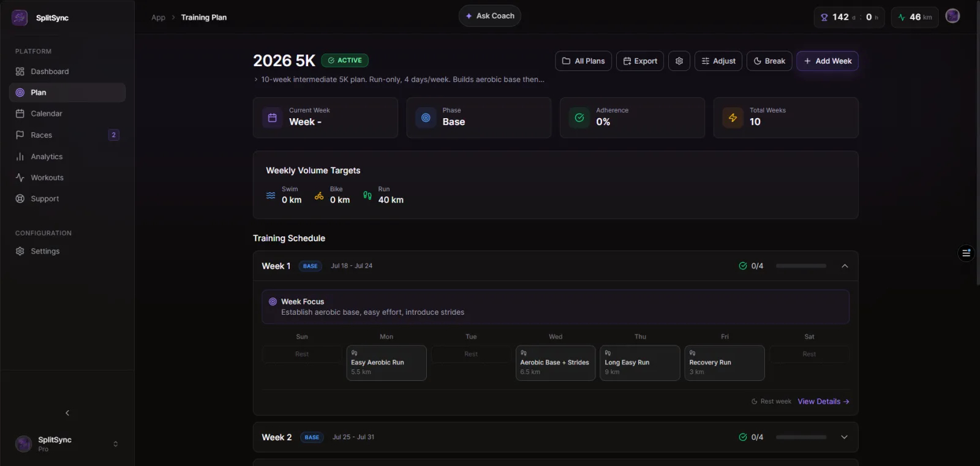The height and width of the screenshot is (466, 980).
Task: Open the user avatar menu
Action: 952,16
